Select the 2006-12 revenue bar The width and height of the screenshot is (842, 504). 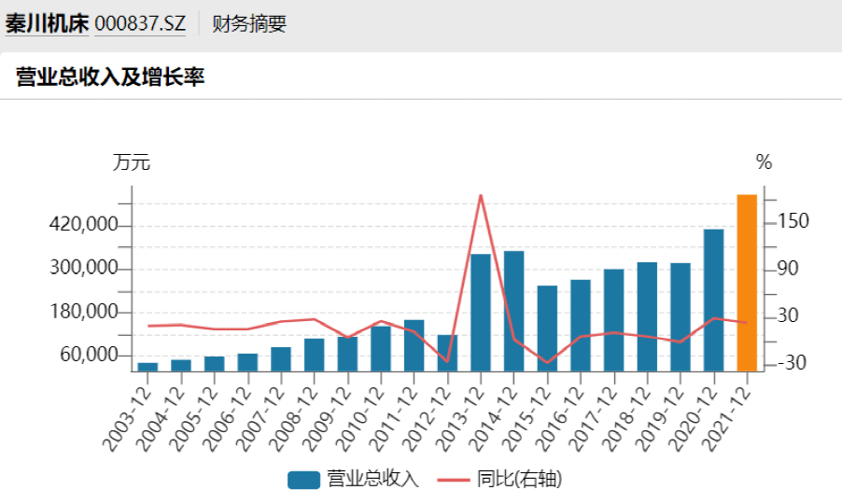pos(247,362)
